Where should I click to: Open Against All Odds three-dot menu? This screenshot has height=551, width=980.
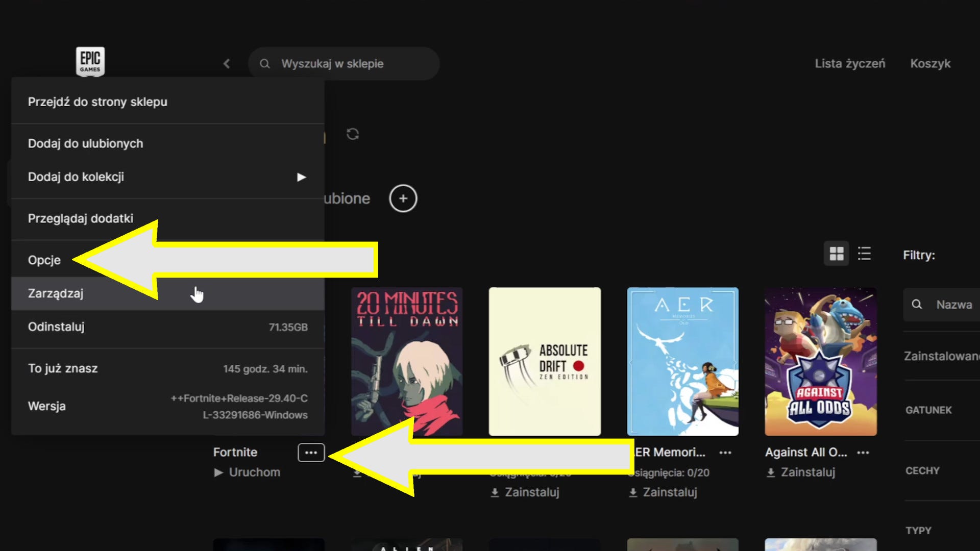click(x=863, y=453)
